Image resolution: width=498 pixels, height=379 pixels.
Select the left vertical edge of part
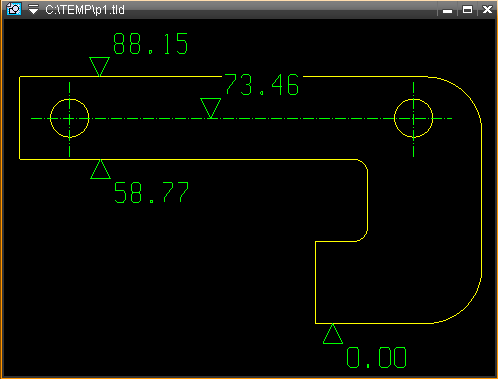tap(20, 118)
